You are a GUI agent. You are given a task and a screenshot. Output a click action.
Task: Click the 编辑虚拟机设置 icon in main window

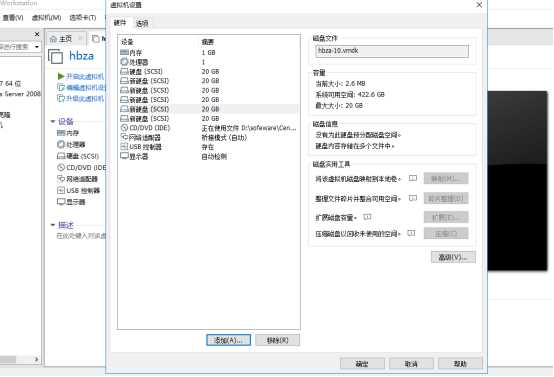click(x=61, y=87)
